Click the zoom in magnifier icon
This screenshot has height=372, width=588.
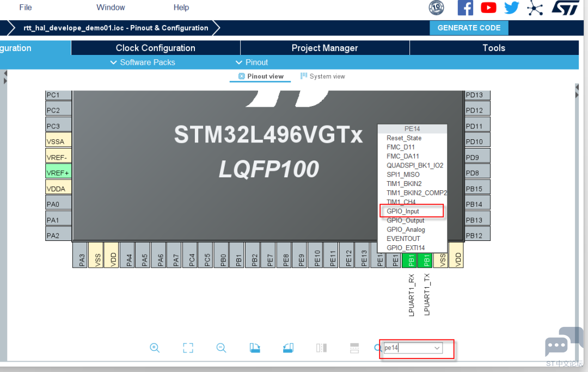click(x=155, y=348)
